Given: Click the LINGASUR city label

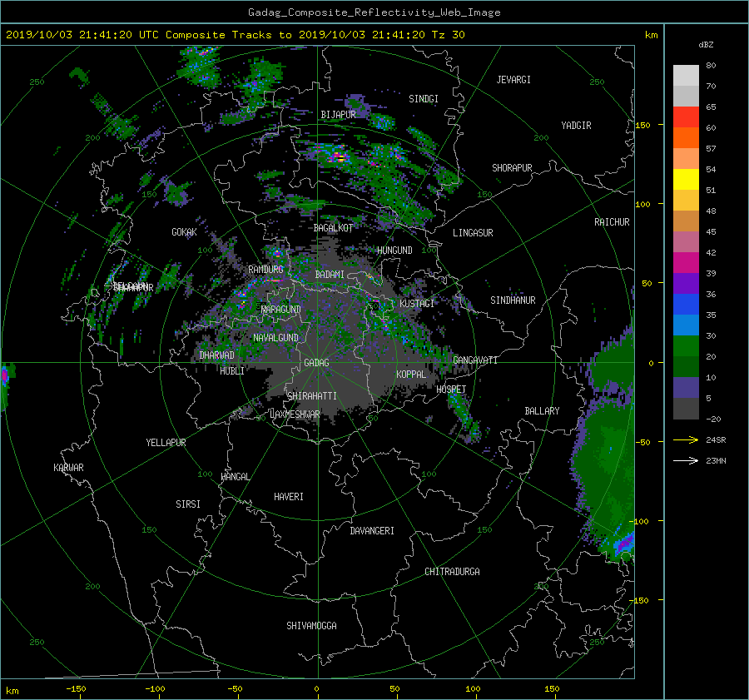Looking at the screenshot, I should [x=473, y=233].
